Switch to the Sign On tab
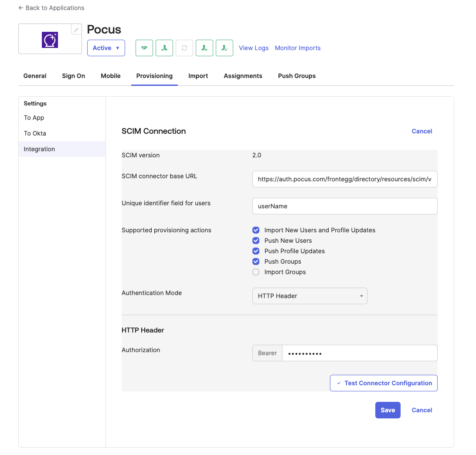Image resolution: width=476 pixels, height=455 pixels. click(x=74, y=76)
